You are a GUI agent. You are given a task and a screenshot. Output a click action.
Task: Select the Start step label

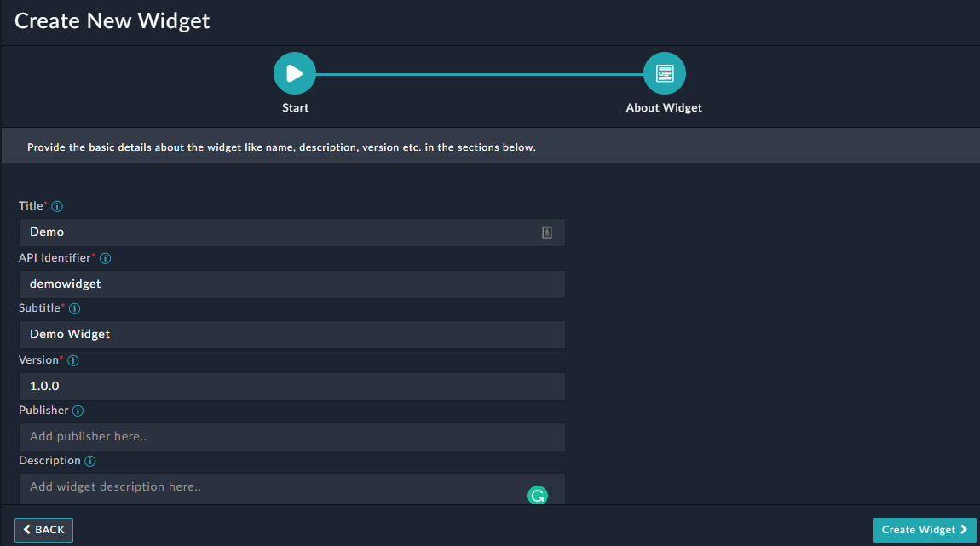295,107
